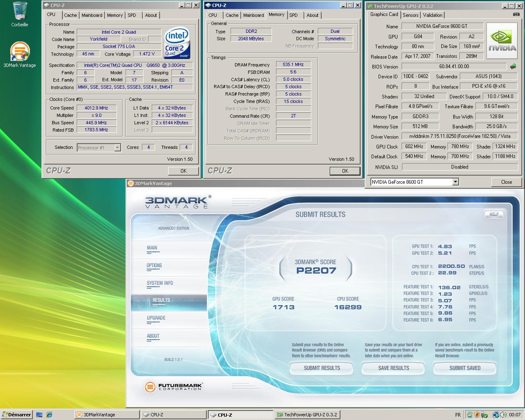
Task: Select Graphics Card tab in GPU-Z
Action: click(384, 14)
